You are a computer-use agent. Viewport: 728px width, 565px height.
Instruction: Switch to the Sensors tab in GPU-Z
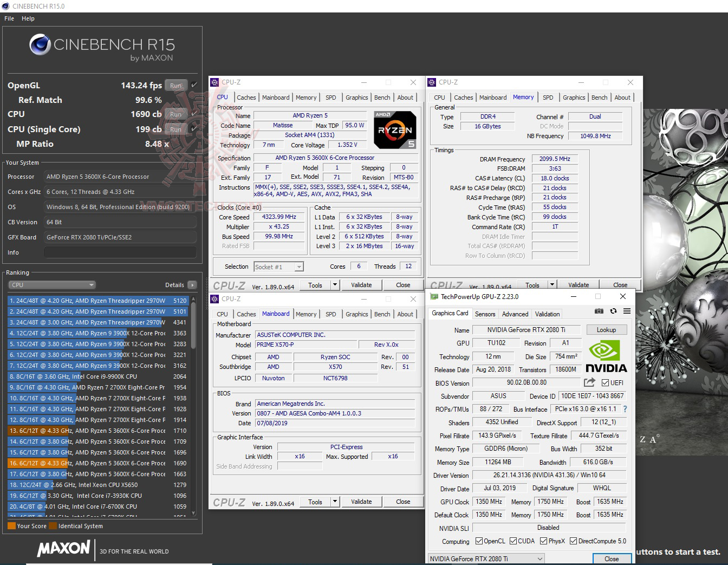point(485,314)
